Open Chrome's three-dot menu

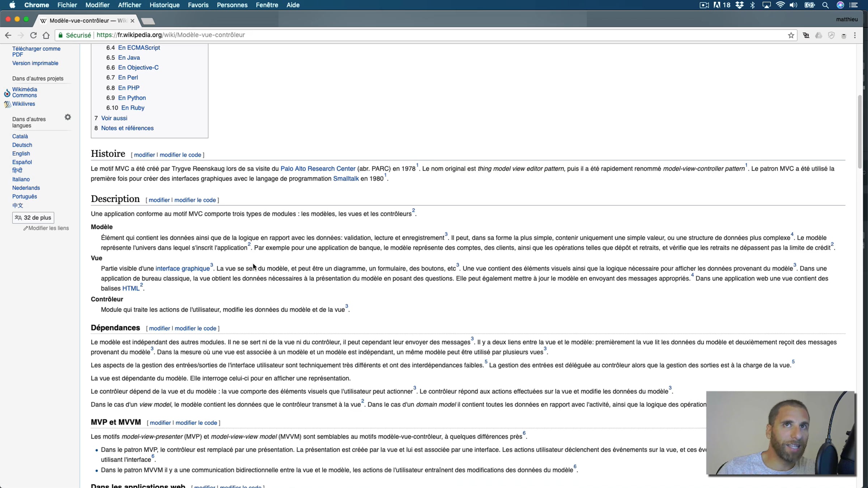click(x=855, y=35)
